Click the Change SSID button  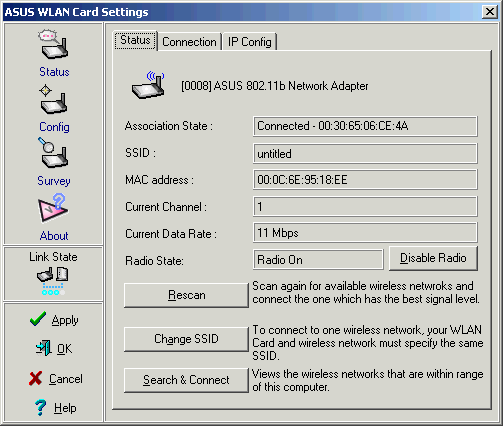pyautogui.click(x=186, y=339)
